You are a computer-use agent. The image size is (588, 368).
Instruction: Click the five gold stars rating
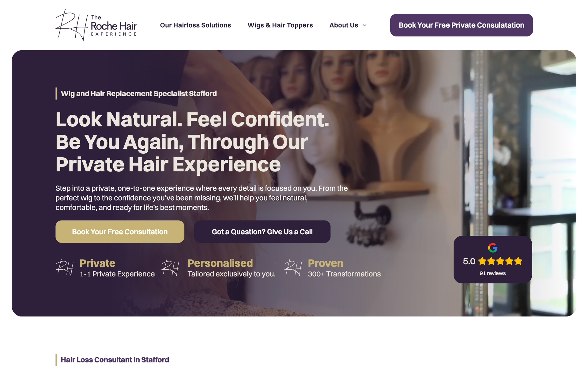pyautogui.click(x=500, y=261)
